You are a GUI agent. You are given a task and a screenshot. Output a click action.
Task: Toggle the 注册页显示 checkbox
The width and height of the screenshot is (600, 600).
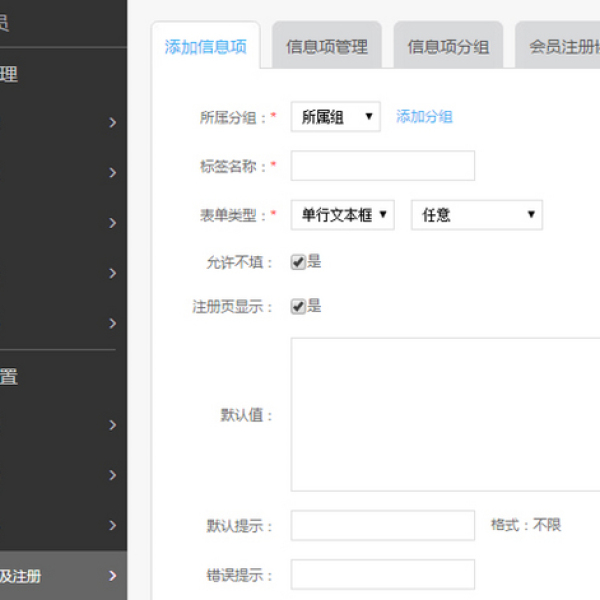pyautogui.click(x=298, y=306)
